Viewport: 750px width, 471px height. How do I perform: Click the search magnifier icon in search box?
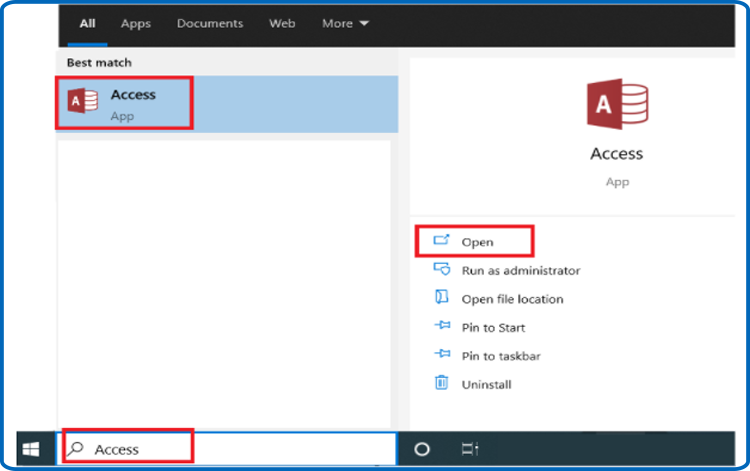pyautogui.click(x=75, y=449)
